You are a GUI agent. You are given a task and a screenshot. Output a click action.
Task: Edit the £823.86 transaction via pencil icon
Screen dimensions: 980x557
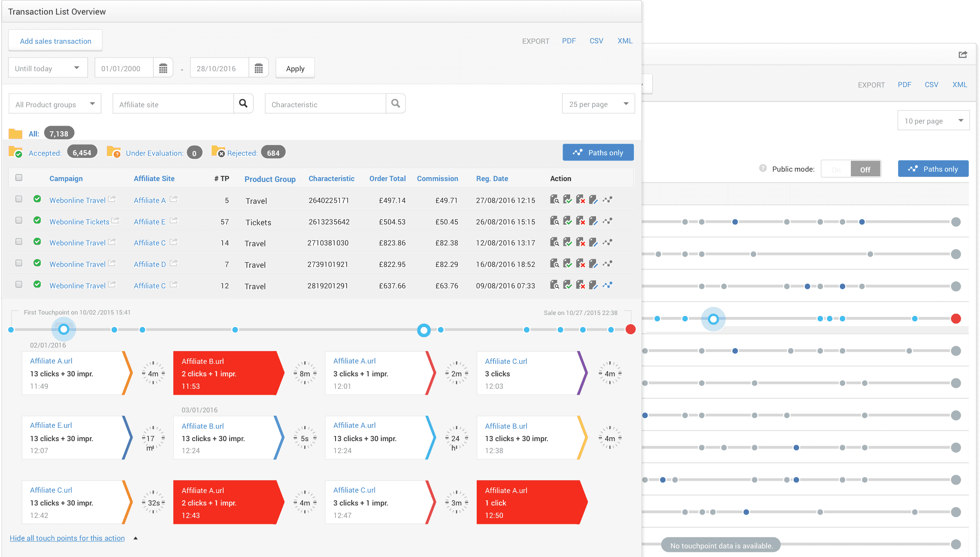coord(593,242)
